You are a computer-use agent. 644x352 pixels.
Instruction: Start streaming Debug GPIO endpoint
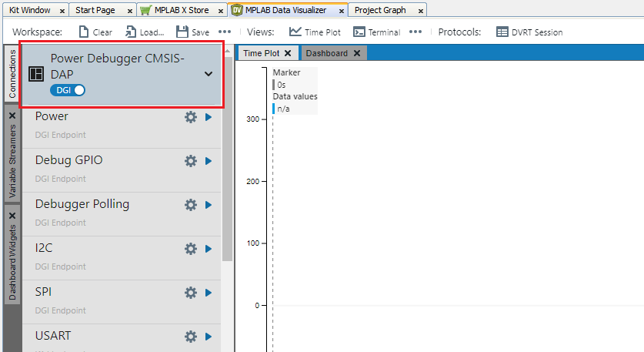(209, 161)
